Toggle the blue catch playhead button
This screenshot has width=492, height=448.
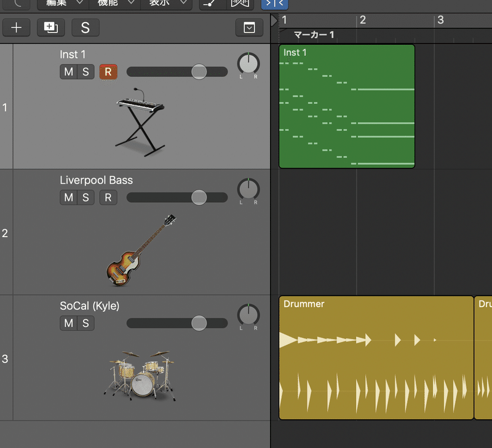(x=274, y=4)
